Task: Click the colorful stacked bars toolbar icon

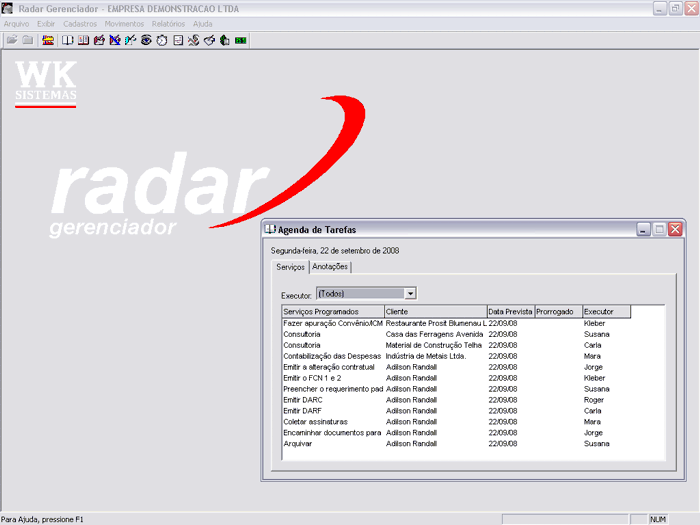Action: [x=47, y=40]
